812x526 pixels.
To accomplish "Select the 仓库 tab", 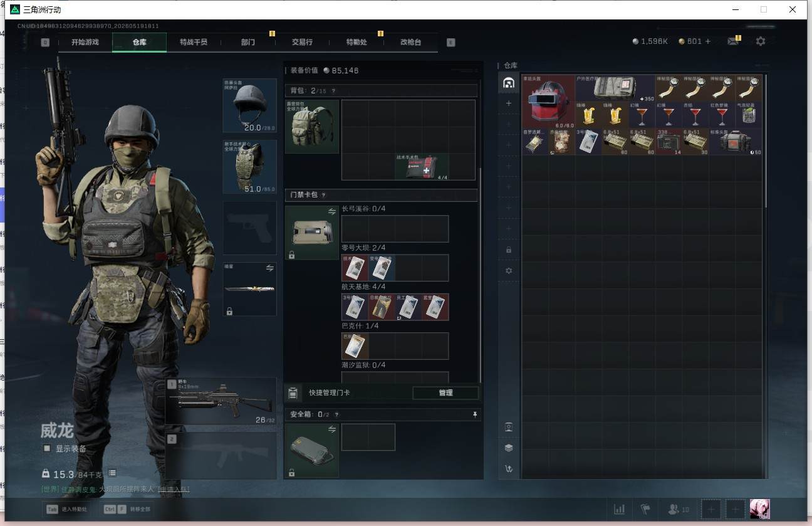I will click(x=139, y=42).
